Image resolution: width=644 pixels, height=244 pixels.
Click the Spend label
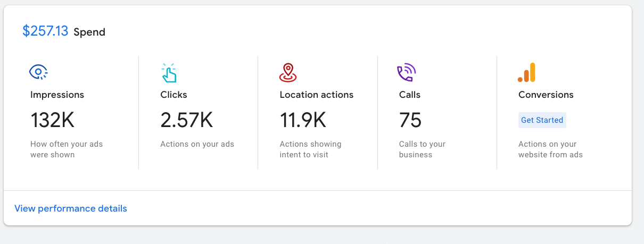point(89,32)
